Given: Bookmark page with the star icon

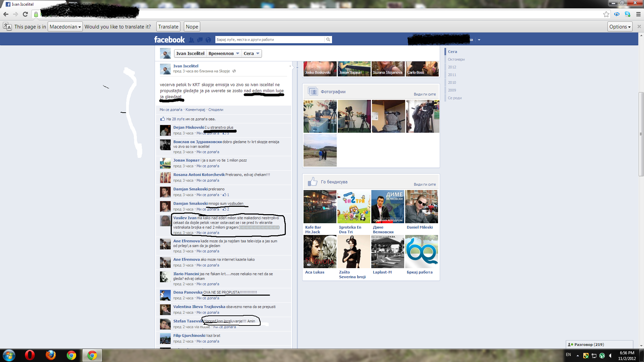Looking at the screenshot, I should [606, 14].
